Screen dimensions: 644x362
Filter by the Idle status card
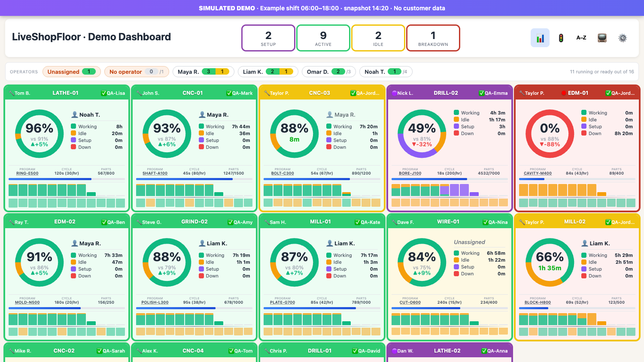click(x=378, y=38)
